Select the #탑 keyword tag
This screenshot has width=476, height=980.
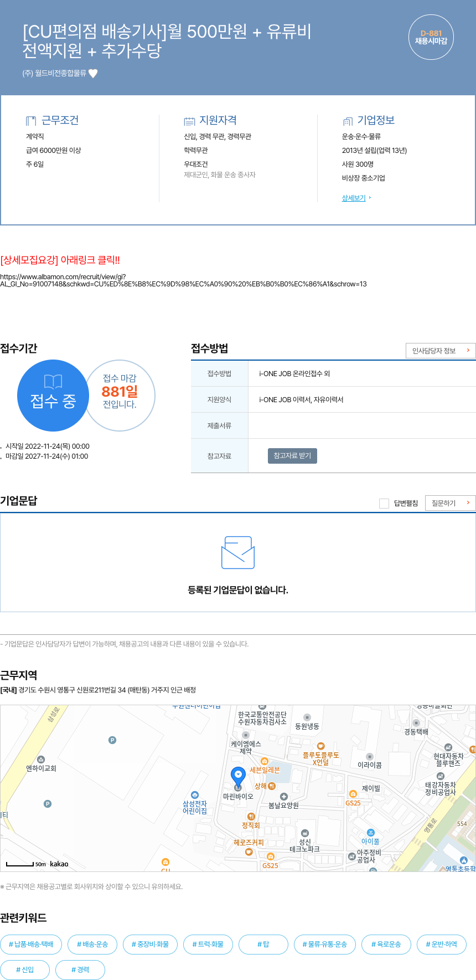coord(263,945)
